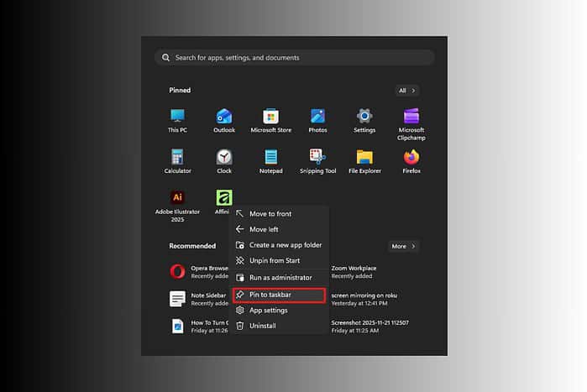Click the Search for apps field
Viewport: 587px width, 392px height.
(295, 58)
